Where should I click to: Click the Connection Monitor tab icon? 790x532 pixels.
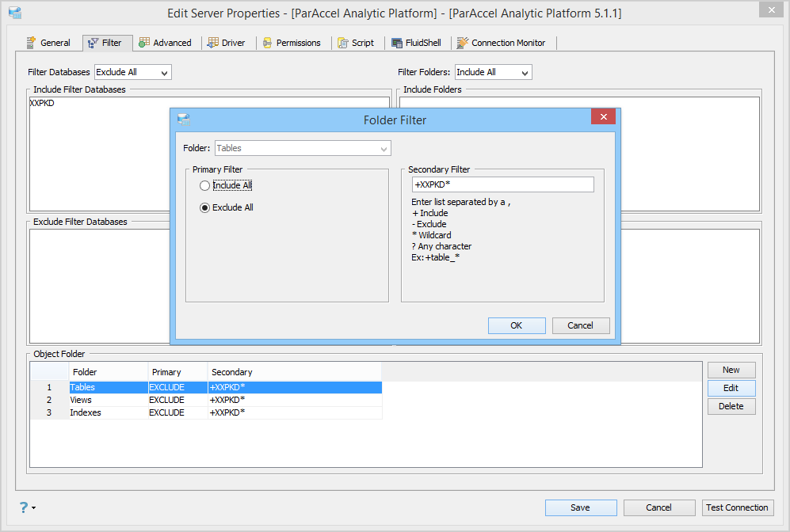[462, 43]
